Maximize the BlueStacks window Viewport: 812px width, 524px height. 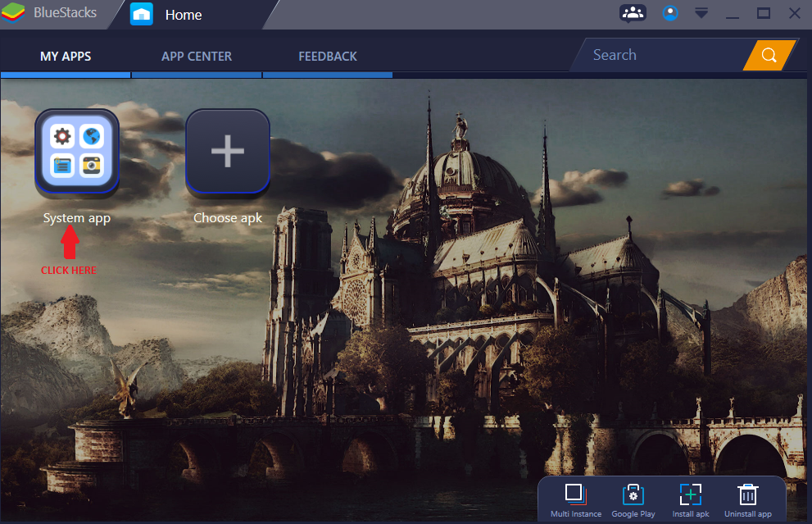point(764,13)
